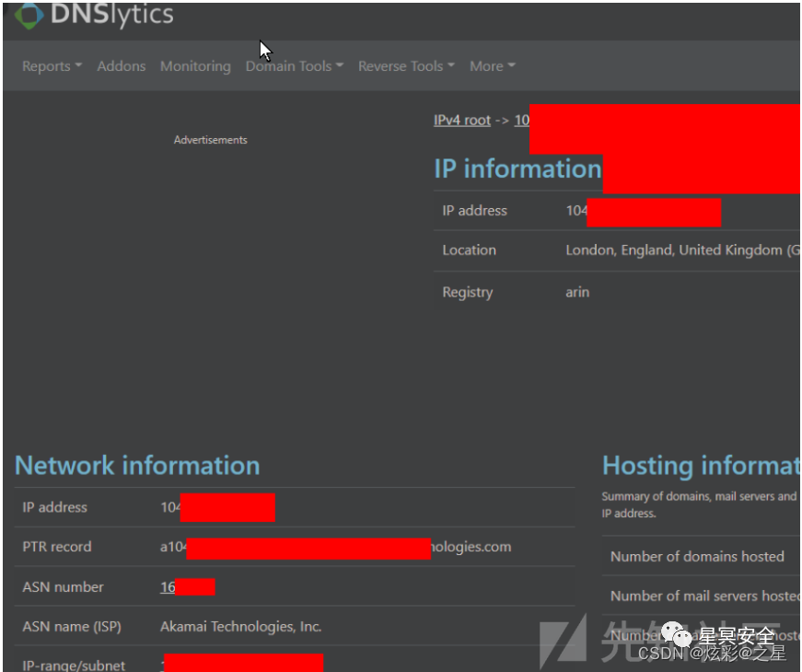Expand the Reports dropdown caret

click(x=79, y=65)
